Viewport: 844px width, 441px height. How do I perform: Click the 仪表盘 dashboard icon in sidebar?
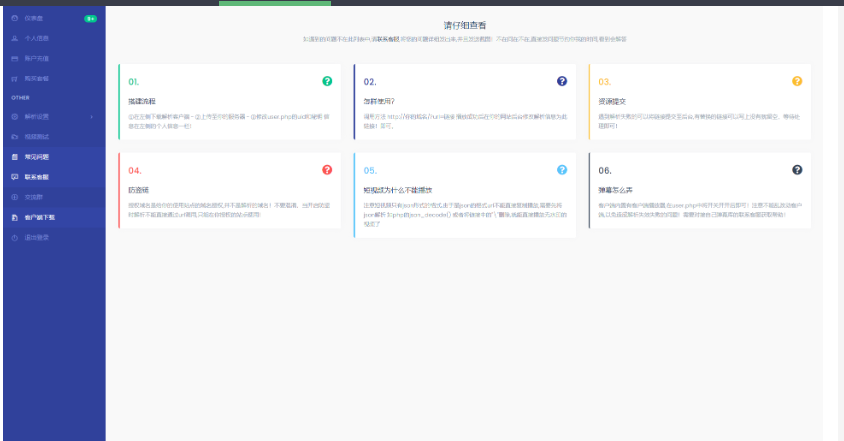(x=15, y=18)
